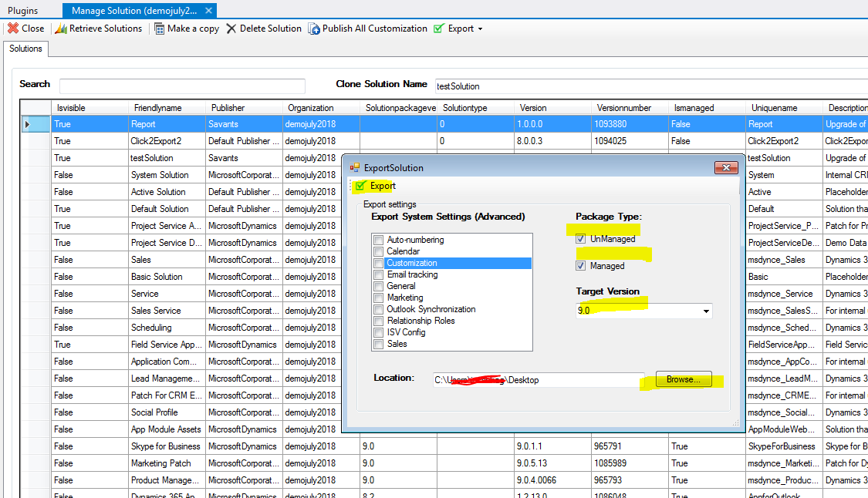Sort by the Isvisible column header
The image size is (868, 498).
click(90, 108)
